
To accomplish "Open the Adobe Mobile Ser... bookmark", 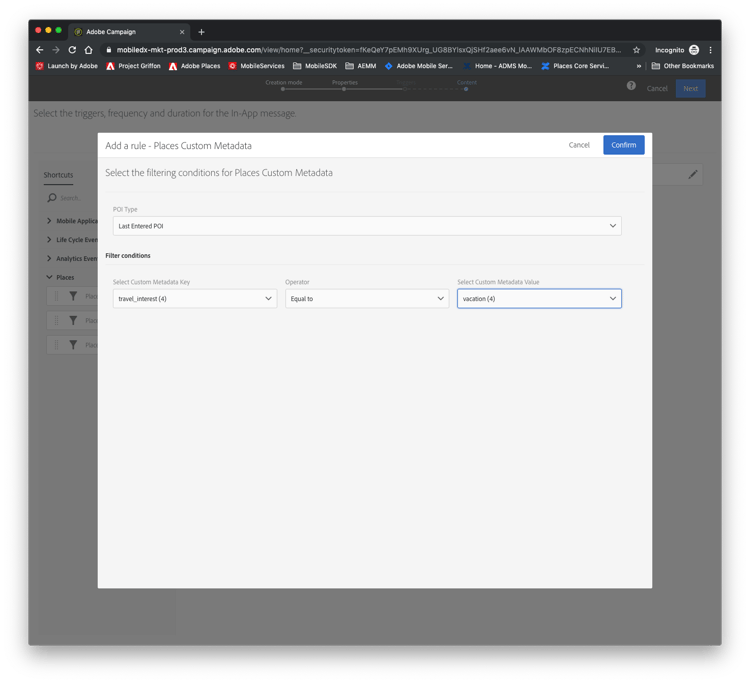I will [x=419, y=66].
